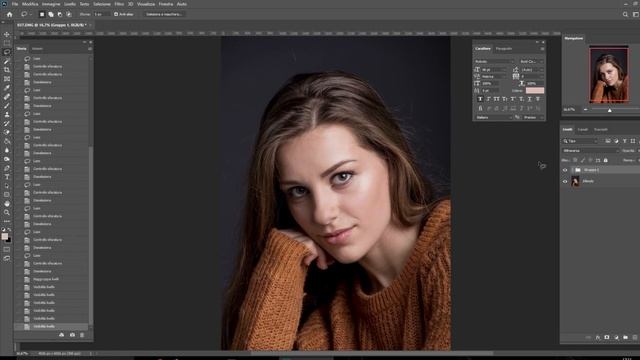Delete current state in History panel
Image resolution: width=640 pixels, height=360 pixels.
[x=82, y=335]
